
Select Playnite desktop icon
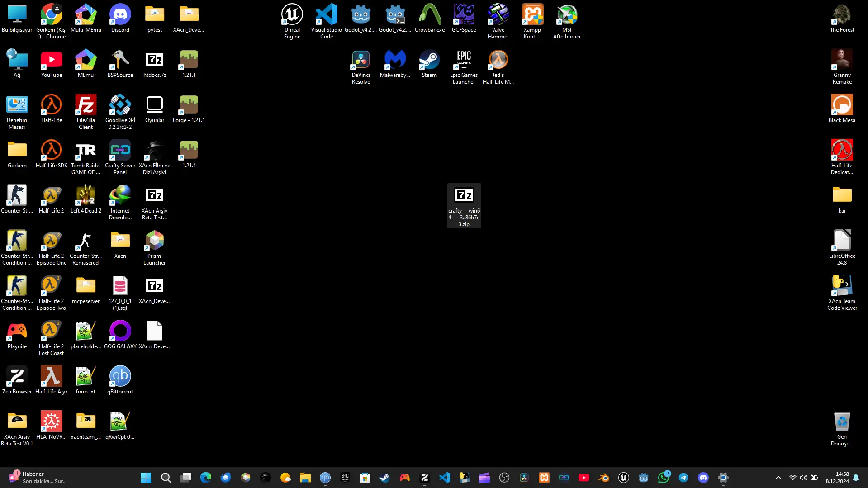tap(17, 335)
